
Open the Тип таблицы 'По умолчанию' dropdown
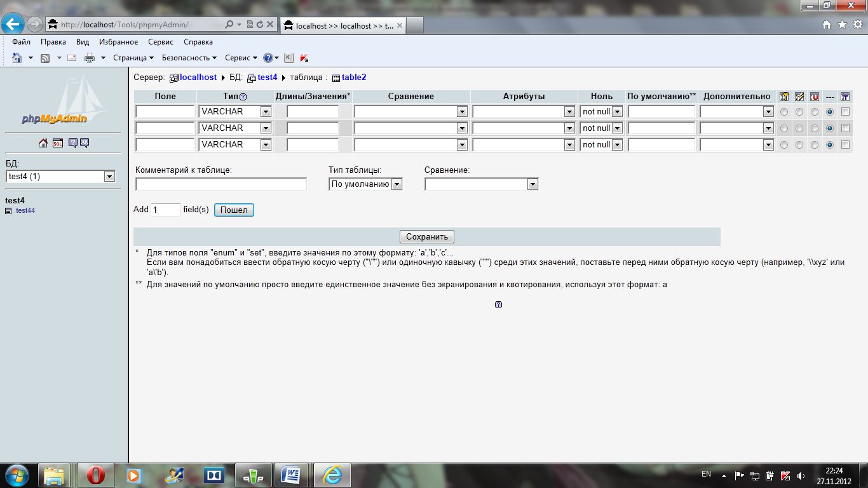click(x=365, y=184)
